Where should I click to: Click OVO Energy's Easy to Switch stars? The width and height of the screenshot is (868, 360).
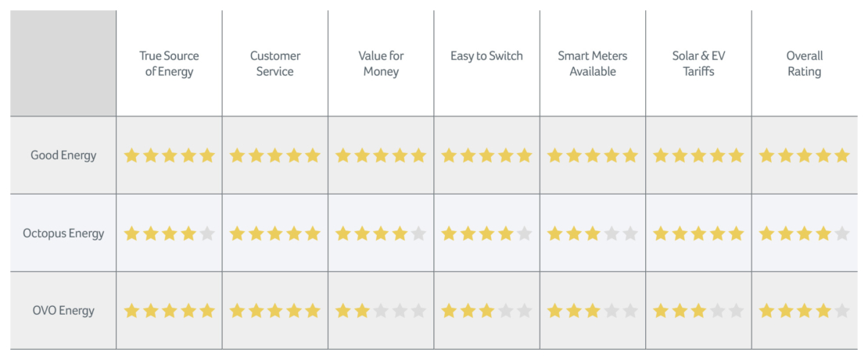(486, 311)
